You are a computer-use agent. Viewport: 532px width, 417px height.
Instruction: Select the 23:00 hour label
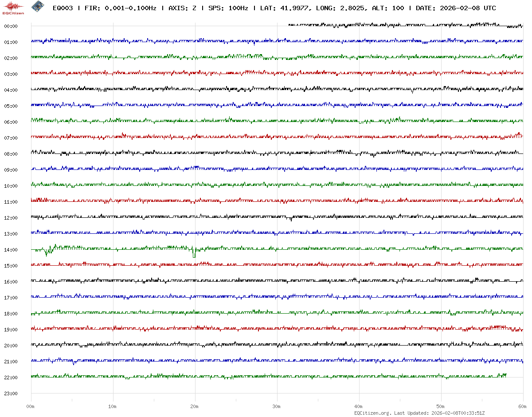11,393
